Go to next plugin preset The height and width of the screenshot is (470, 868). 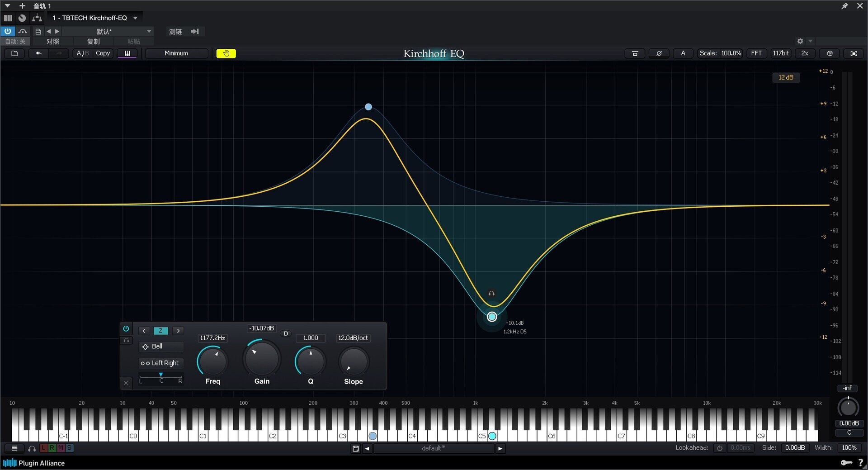(500, 449)
